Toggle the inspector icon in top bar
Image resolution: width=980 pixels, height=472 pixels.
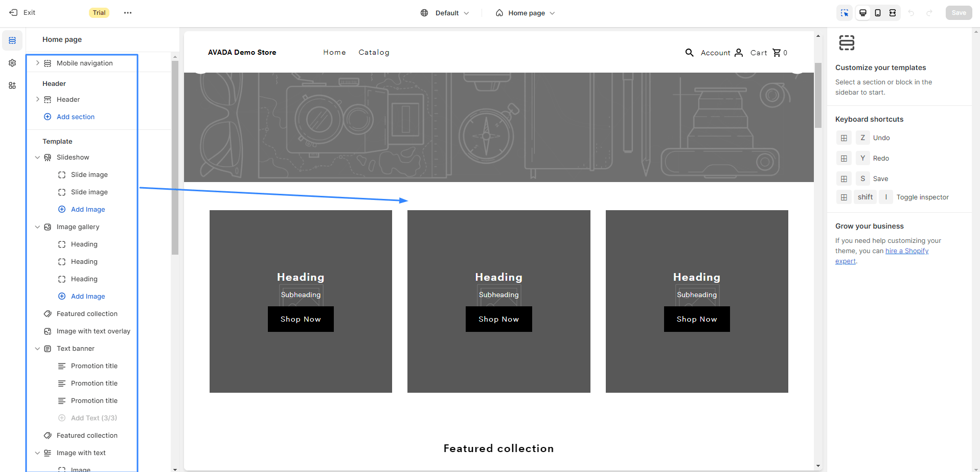pos(845,13)
